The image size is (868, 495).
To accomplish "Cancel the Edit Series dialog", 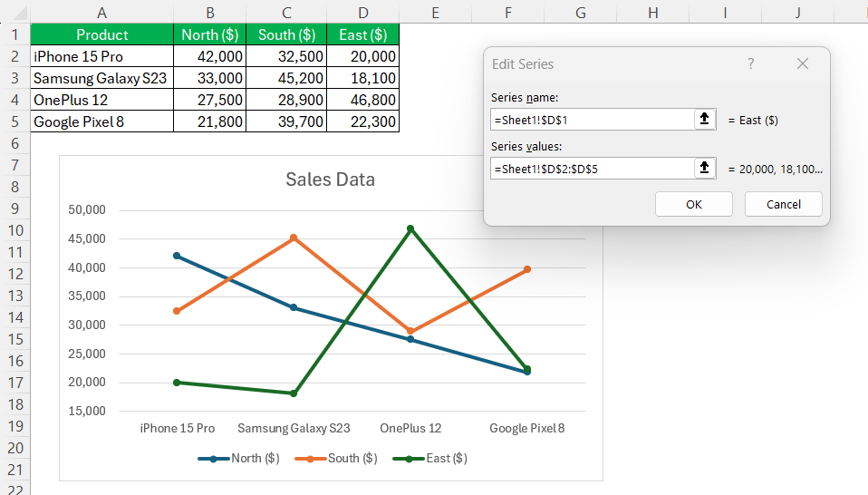I will tap(784, 204).
